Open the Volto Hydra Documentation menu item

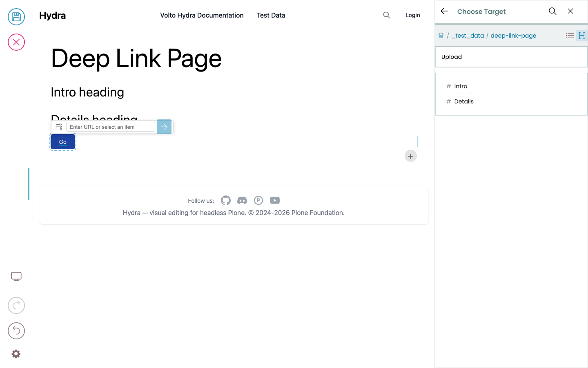coord(202,15)
